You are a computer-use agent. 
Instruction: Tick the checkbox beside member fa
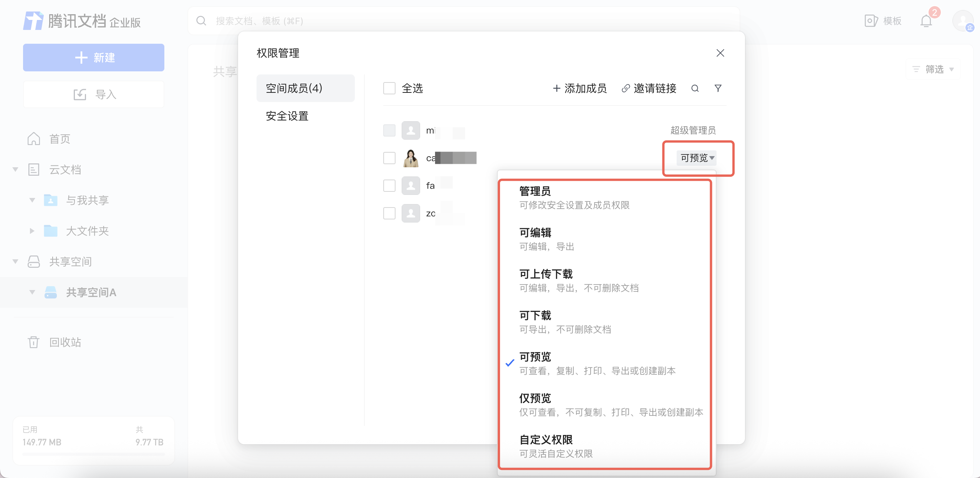point(389,186)
